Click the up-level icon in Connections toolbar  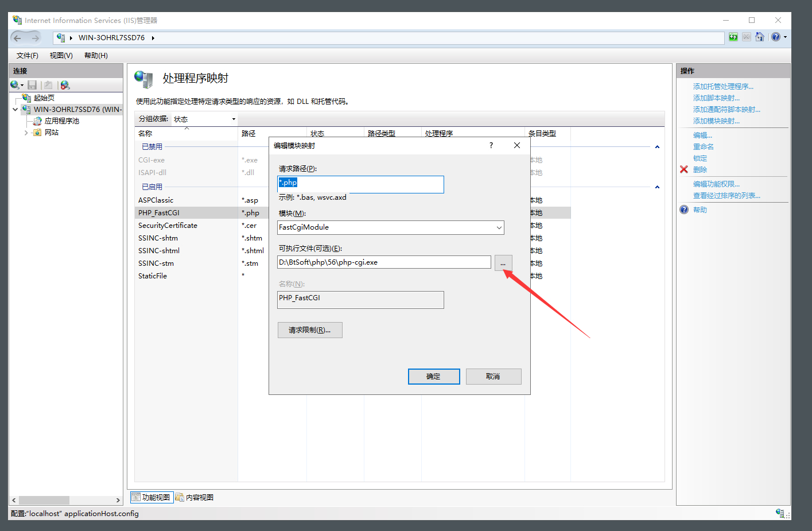48,85
